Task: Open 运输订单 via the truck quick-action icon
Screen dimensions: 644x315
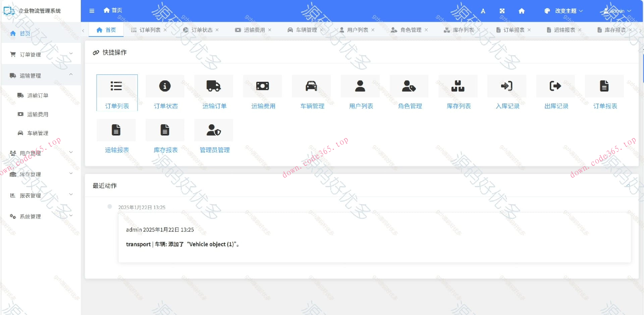Action: tap(214, 86)
